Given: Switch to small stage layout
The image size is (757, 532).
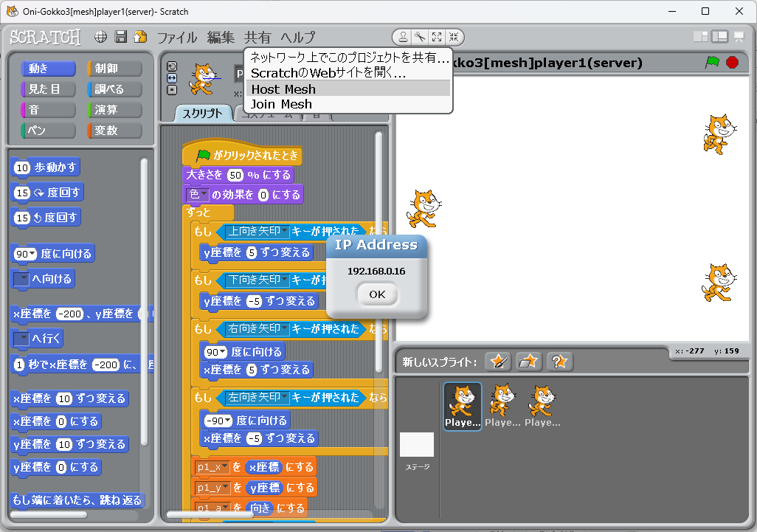Looking at the screenshot, I should pos(700,37).
